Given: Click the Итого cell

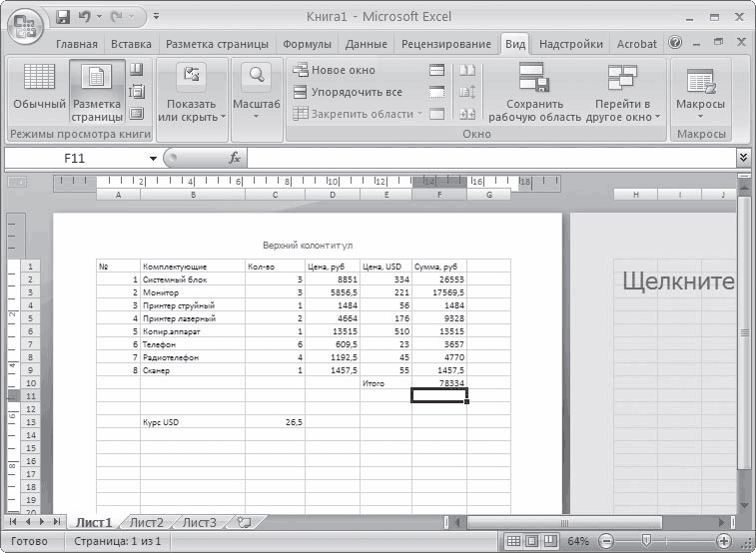Looking at the screenshot, I should pyautogui.click(x=385, y=383).
